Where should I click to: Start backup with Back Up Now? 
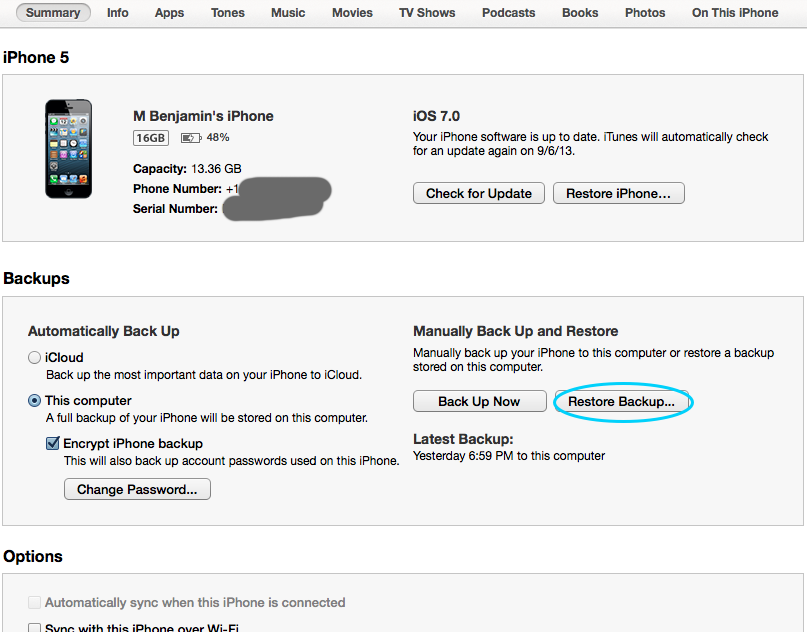click(x=480, y=401)
